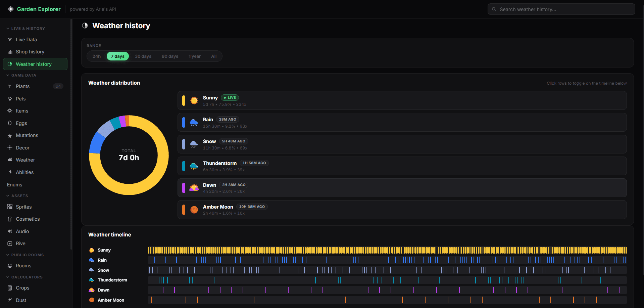Click the Rooms people icon

pyautogui.click(x=10, y=266)
